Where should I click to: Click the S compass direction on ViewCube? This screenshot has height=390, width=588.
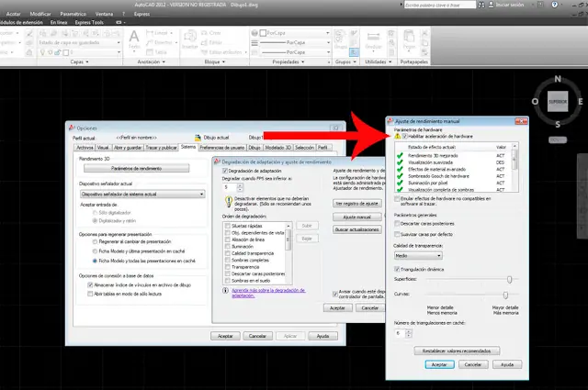(558, 125)
